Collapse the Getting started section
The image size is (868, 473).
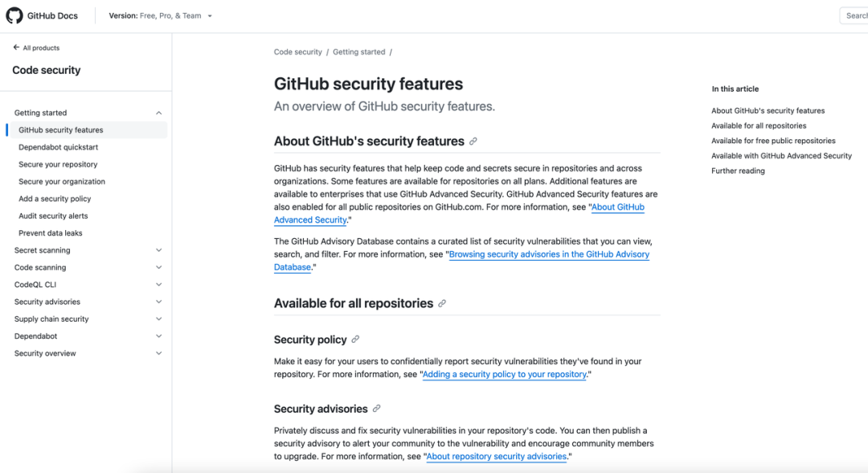[158, 113]
